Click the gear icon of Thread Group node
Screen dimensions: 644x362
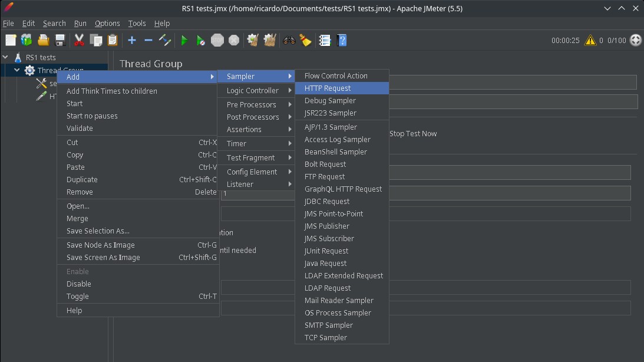click(29, 70)
